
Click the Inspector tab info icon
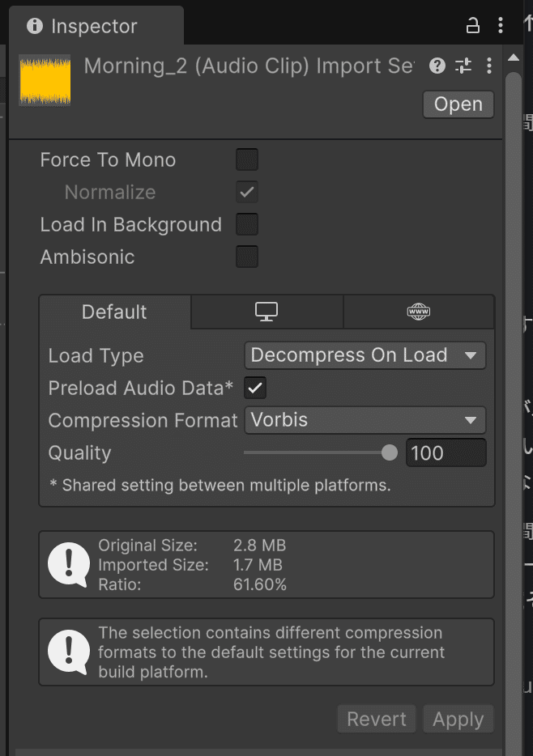point(34,25)
